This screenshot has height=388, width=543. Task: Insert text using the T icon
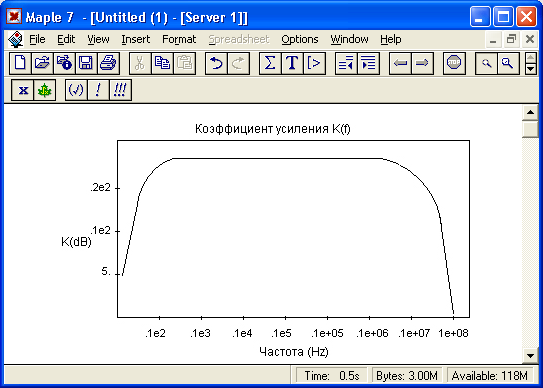(292, 63)
